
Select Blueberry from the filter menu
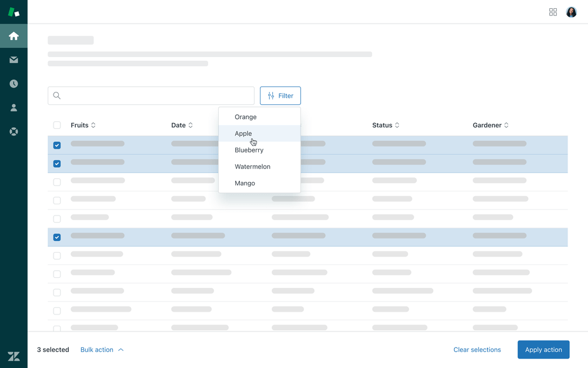point(249,150)
